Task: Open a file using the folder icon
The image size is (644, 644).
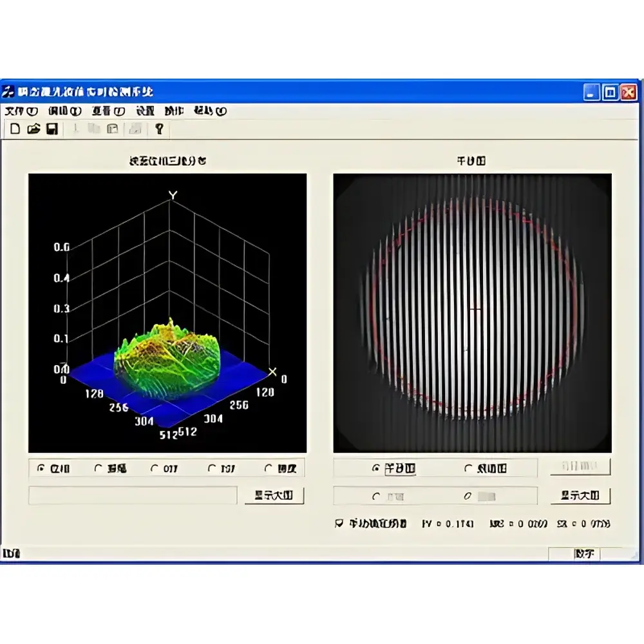Action: [33, 128]
